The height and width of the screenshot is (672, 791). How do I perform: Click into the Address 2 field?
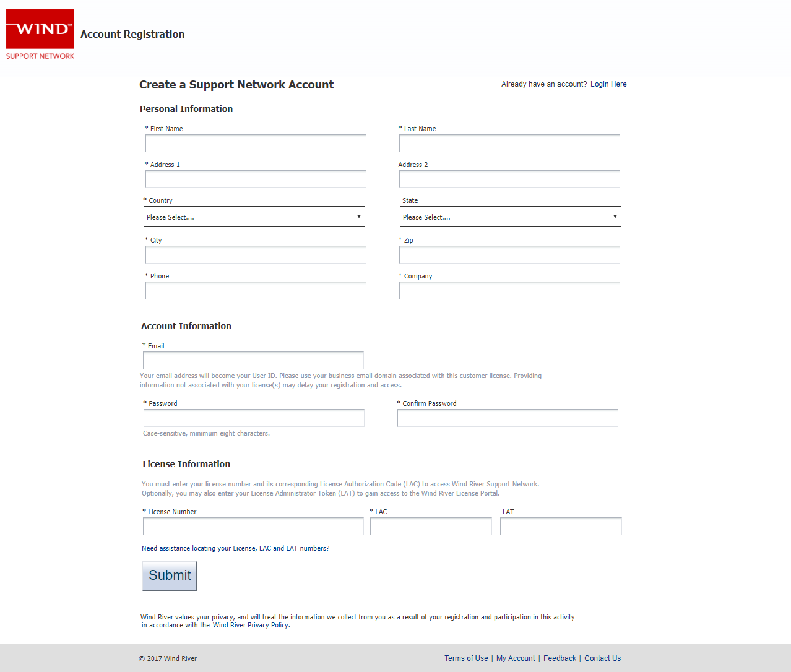(x=509, y=179)
